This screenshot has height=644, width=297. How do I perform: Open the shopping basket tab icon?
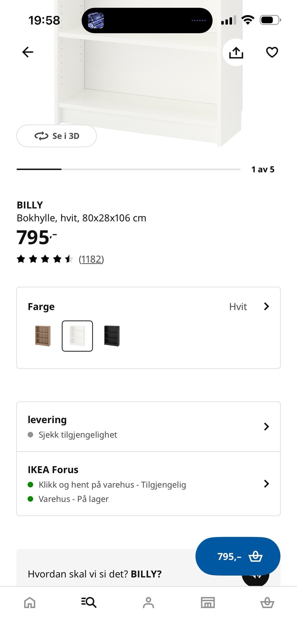tap(267, 602)
